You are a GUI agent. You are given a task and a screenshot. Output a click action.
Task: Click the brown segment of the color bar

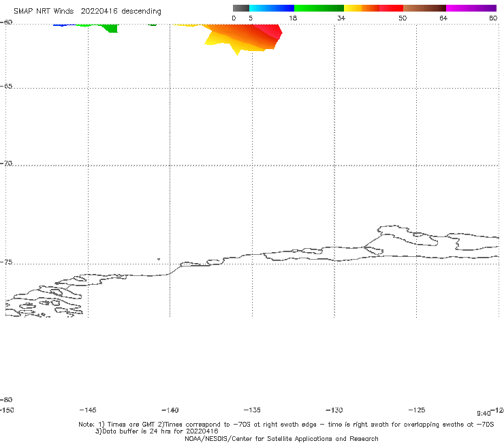click(x=424, y=8)
